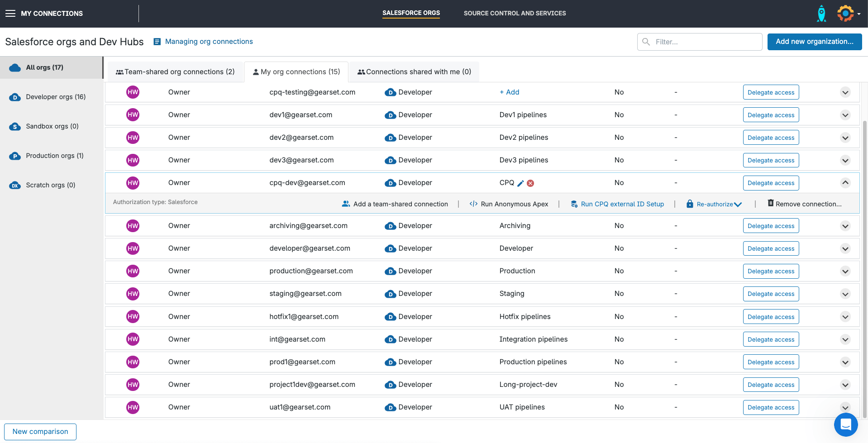Open the chat support bubble
This screenshot has width=868, height=443.
coord(845,424)
